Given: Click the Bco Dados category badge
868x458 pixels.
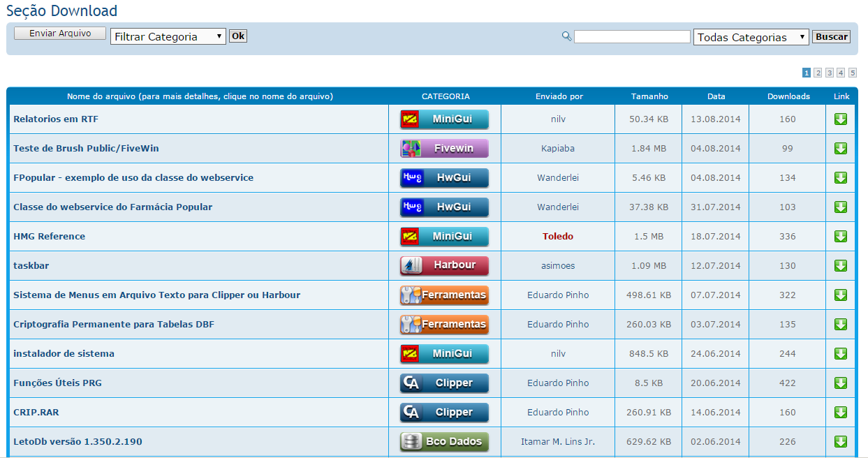Looking at the screenshot, I should [x=444, y=442].
